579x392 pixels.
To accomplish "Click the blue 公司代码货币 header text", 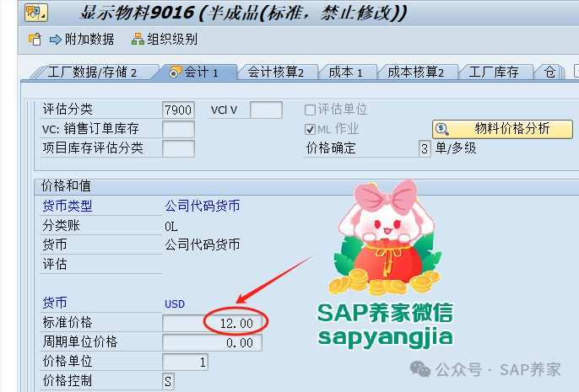I will point(203,206).
